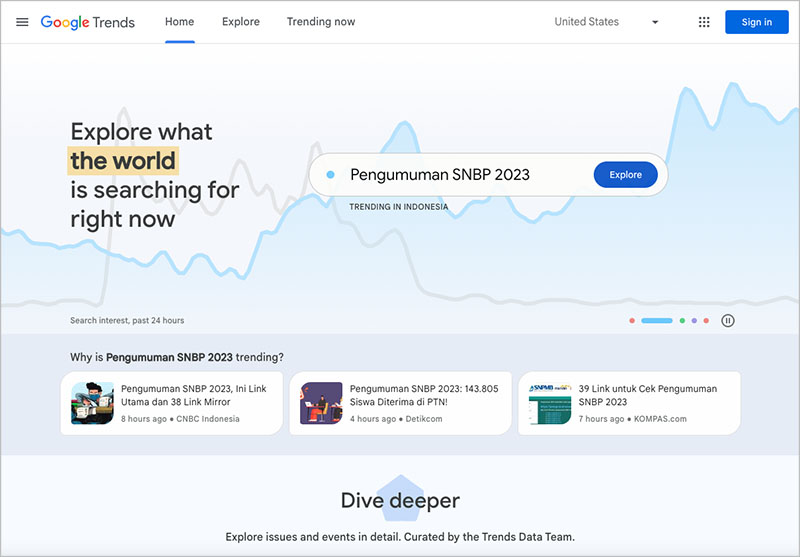
Task: Switch to the Explore tab
Action: coord(241,22)
